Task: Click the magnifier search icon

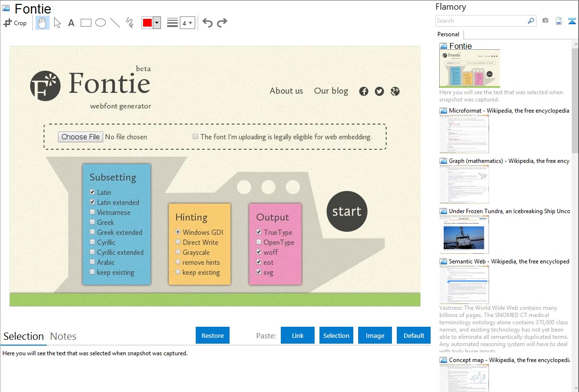Action: (x=531, y=21)
